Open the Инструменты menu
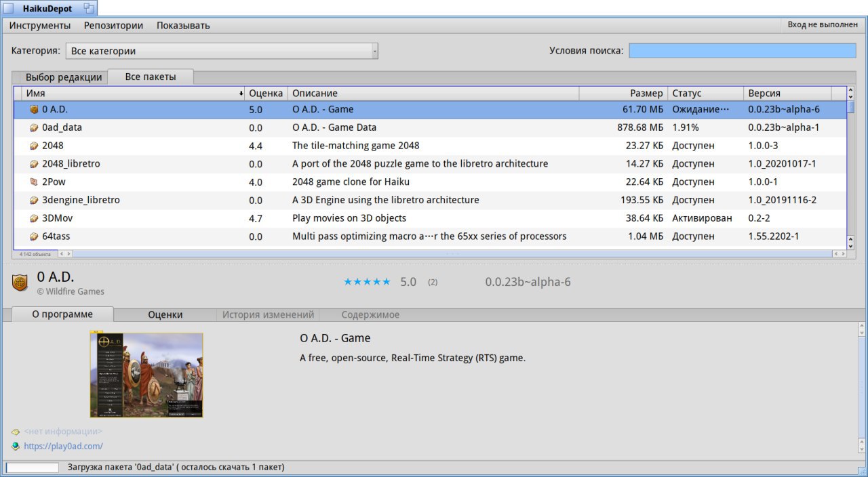The width and height of the screenshot is (868, 477). [x=40, y=26]
